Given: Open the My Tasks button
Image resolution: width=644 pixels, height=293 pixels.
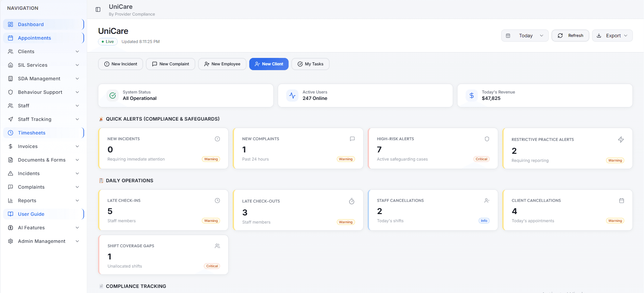Looking at the screenshot, I should (x=310, y=64).
